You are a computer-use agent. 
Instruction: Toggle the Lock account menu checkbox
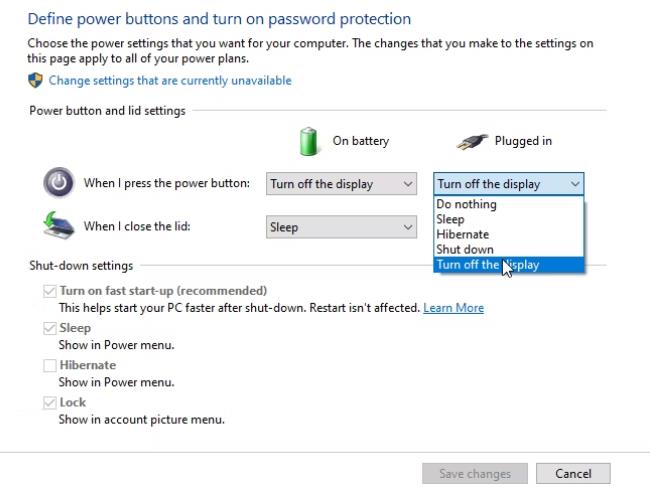pos(50,403)
